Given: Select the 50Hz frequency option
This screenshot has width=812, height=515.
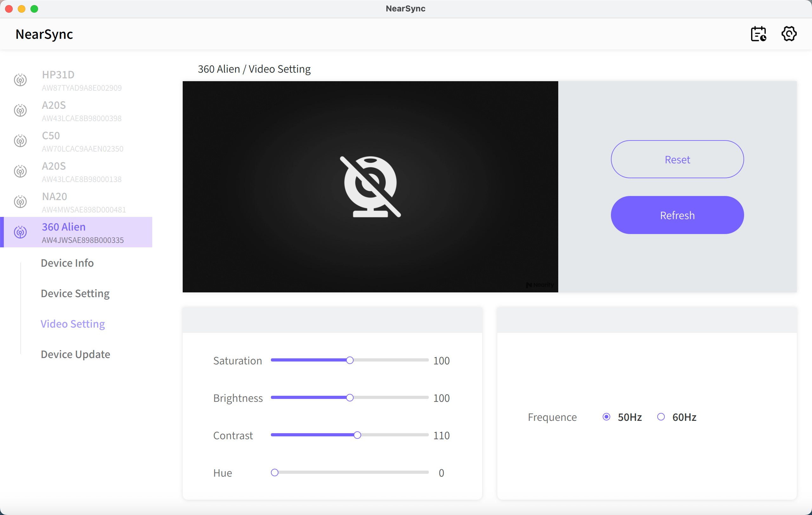Looking at the screenshot, I should [606, 417].
